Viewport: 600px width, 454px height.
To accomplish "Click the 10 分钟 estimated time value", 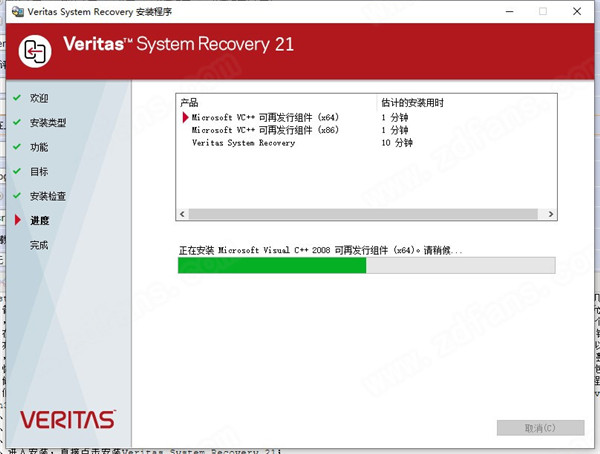I will pyautogui.click(x=397, y=143).
